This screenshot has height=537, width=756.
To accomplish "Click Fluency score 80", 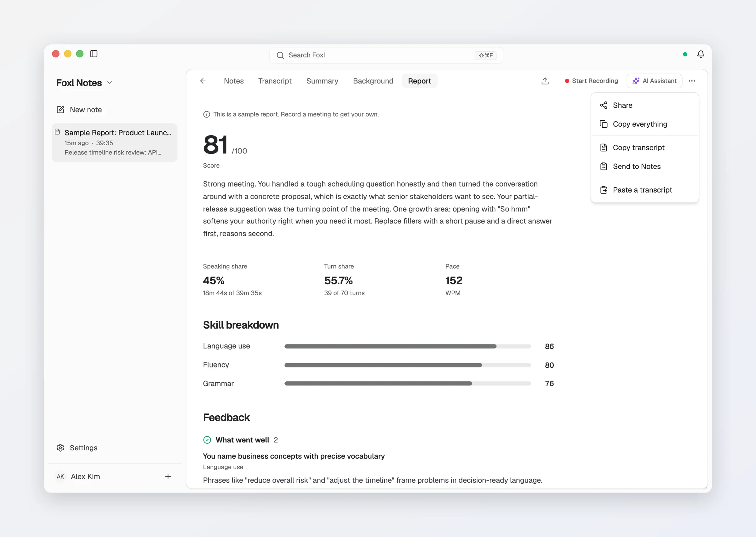I will 549,365.
